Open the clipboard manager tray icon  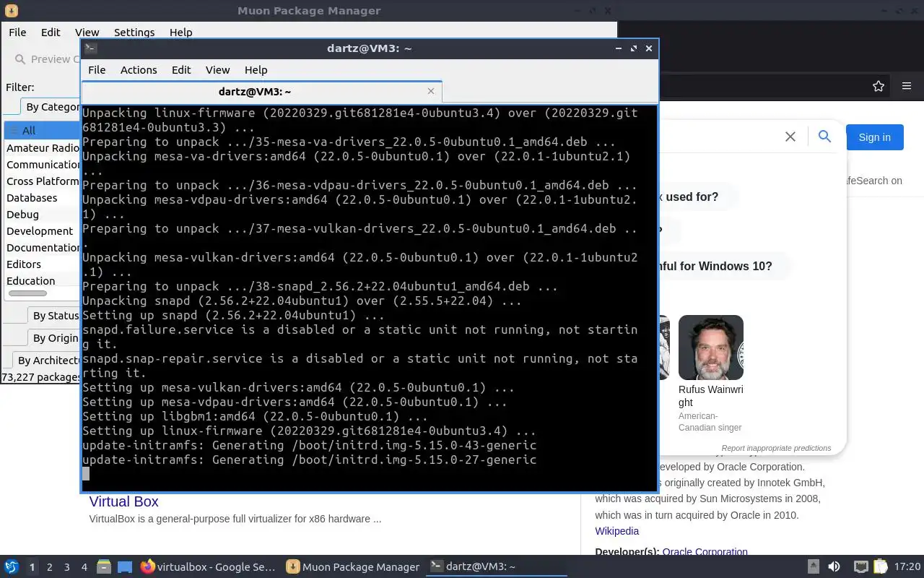[880, 567]
